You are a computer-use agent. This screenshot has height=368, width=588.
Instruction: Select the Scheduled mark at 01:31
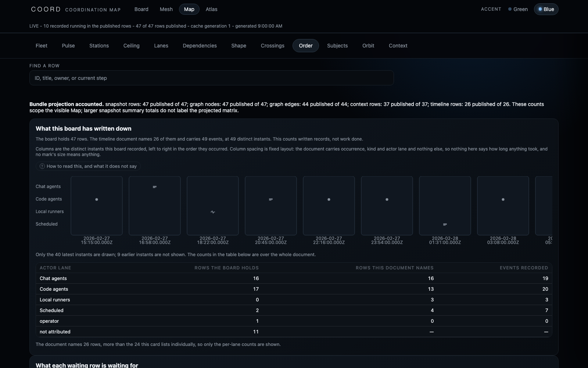click(x=445, y=224)
